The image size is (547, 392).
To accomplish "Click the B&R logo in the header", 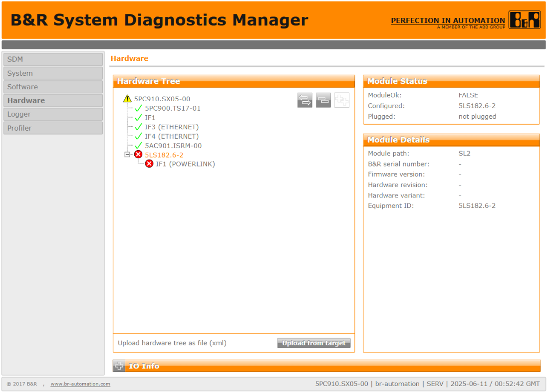I will pos(525,20).
